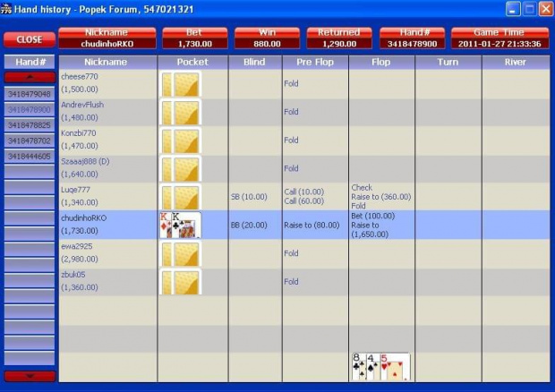Click the Blind column header
The width and height of the screenshot is (555, 392).
pyautogui.click(x=255, y=62)
